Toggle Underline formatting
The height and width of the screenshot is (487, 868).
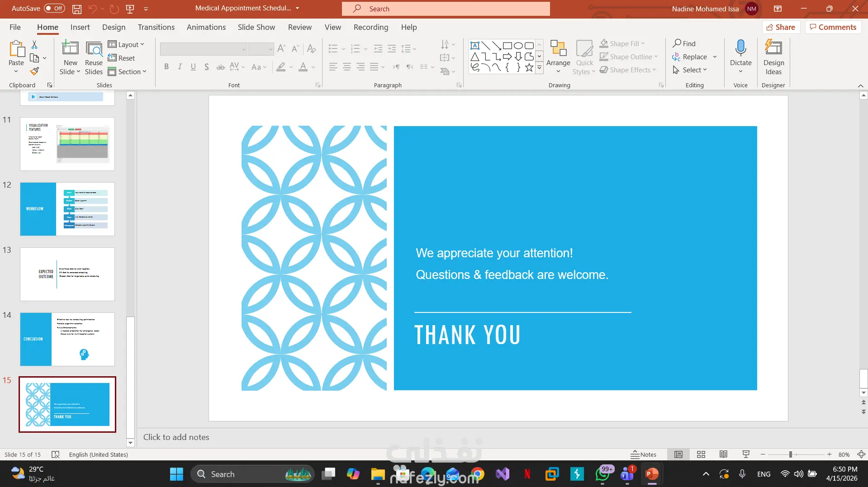click(x=193, y=67)
